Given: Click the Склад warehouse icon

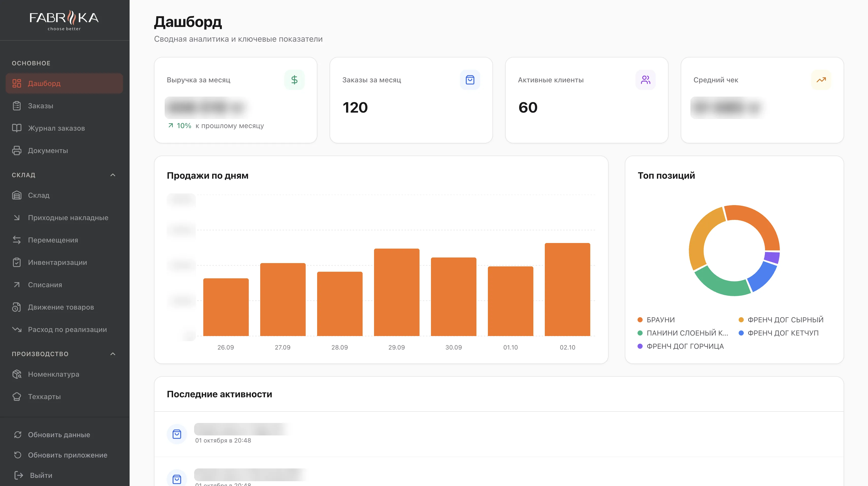Looking at the screenshot, I should tap(17, 195).
